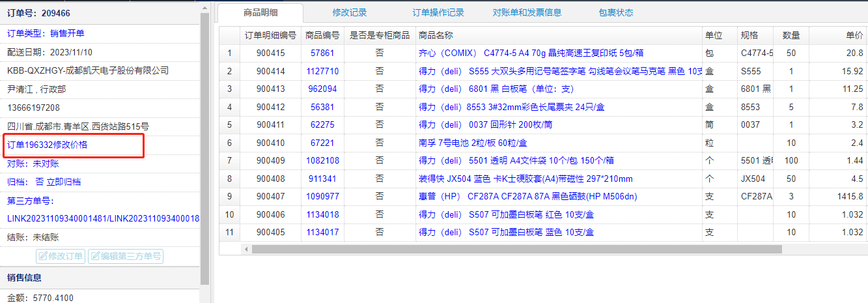Image resolution: width=868 pixels, height=303 pixels.
Task: Click the customer name KBB-QXZHGY-成都凯天电子股份有限公司
Action: point(88,70)
